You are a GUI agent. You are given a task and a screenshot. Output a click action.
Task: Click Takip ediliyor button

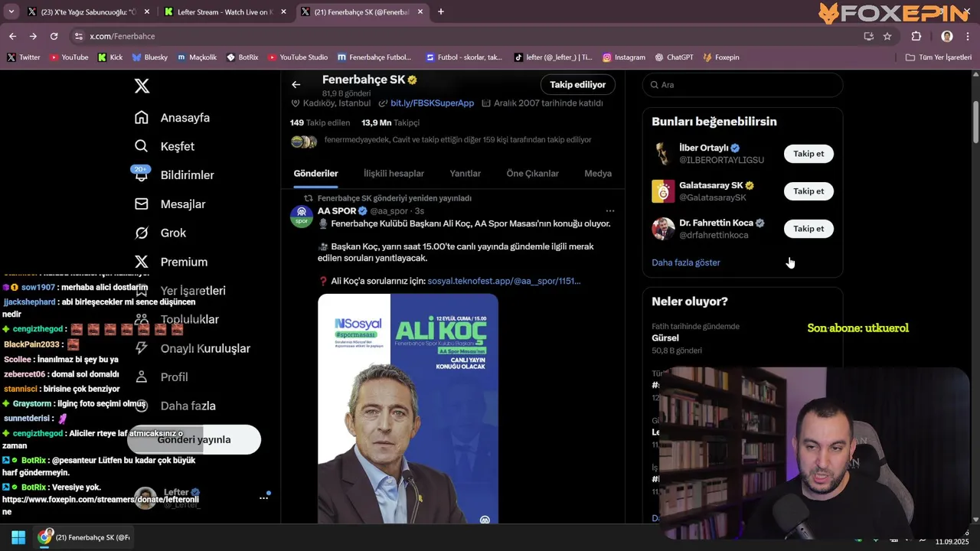pyautogui.click(x=577, y=85)
